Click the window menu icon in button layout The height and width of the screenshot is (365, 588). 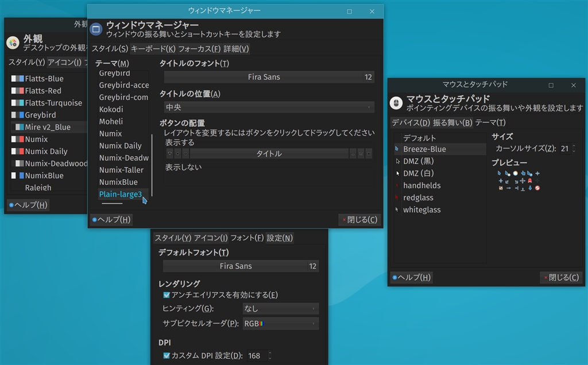[170, 154]
